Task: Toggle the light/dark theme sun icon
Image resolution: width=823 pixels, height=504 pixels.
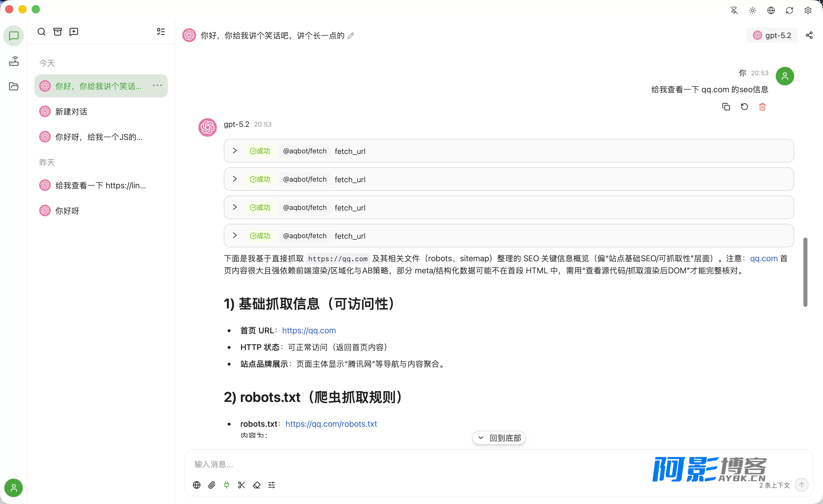Action: (753, 10)
